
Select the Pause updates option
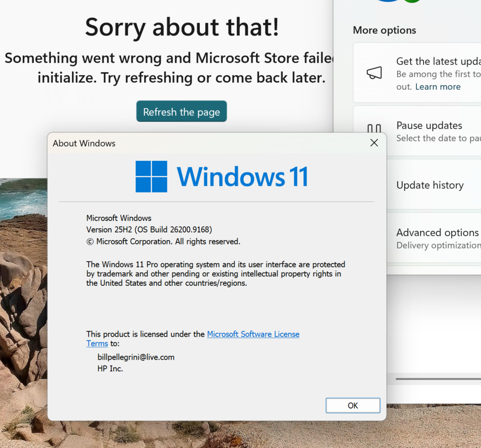click(x=417, y=131)
